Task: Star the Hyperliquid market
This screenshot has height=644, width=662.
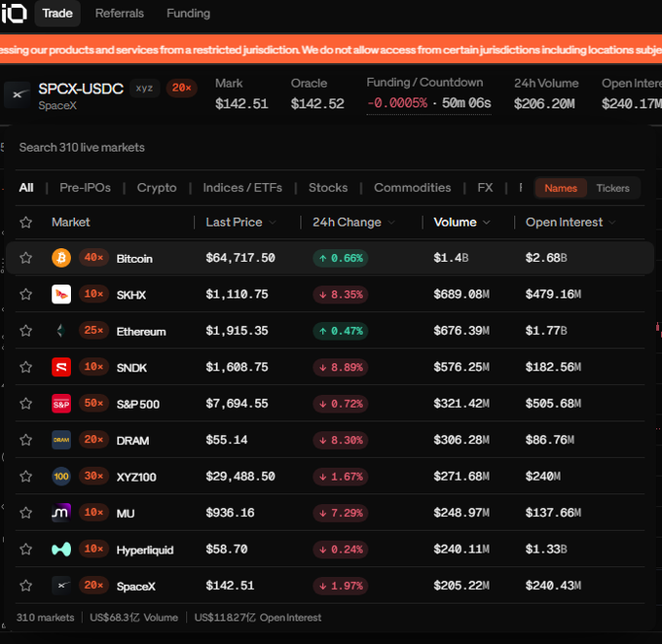Action: pyautogui.click(x=25, y=549)
